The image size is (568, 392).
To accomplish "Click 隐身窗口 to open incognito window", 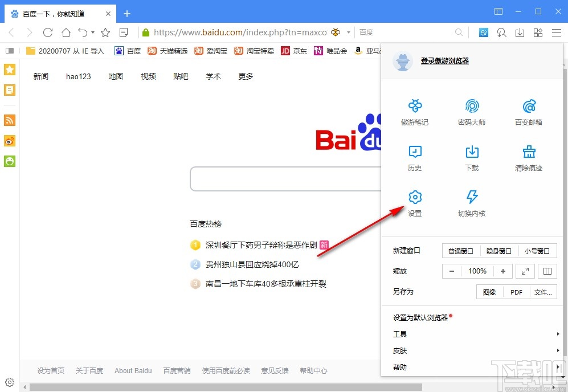I will pos(499,251).
